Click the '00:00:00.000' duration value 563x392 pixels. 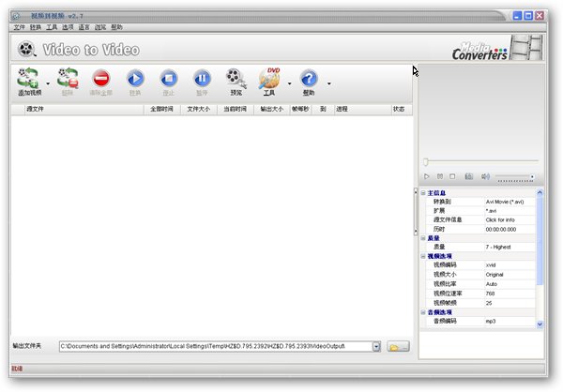coord(501,229)
